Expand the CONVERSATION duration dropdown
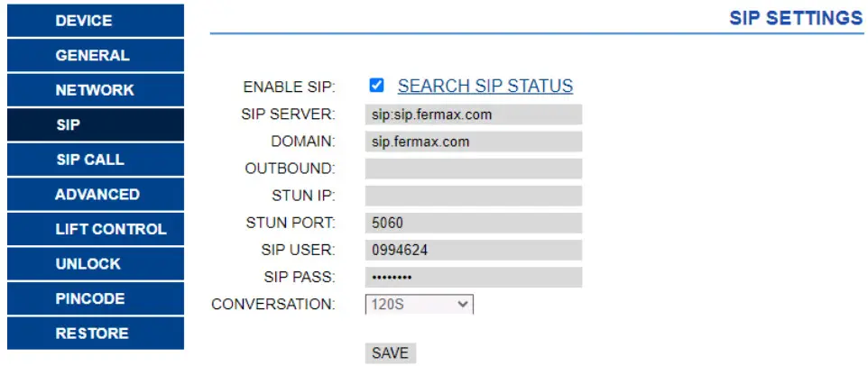 [420, 305]
